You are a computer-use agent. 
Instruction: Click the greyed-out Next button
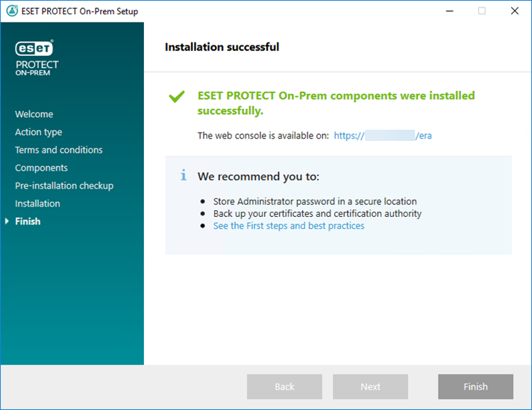(370, 387)
